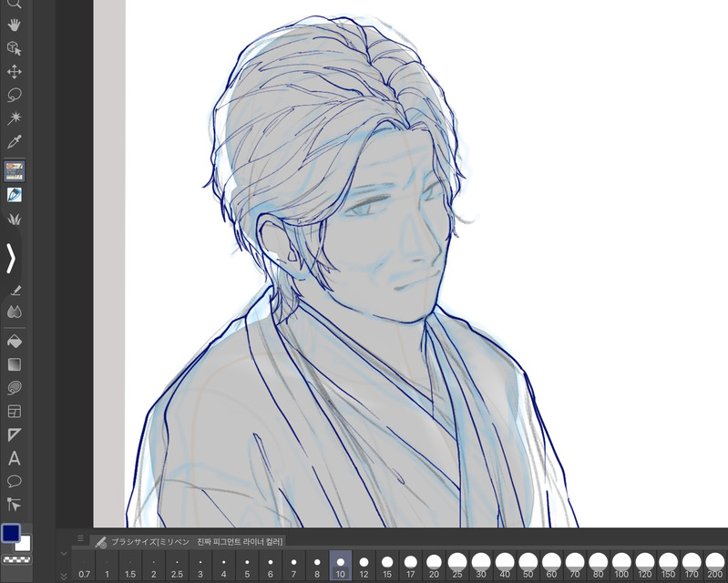Viewport: 728px width, 583px height.
Task: Choose brush size 7 preset
Action: (293, 566)
